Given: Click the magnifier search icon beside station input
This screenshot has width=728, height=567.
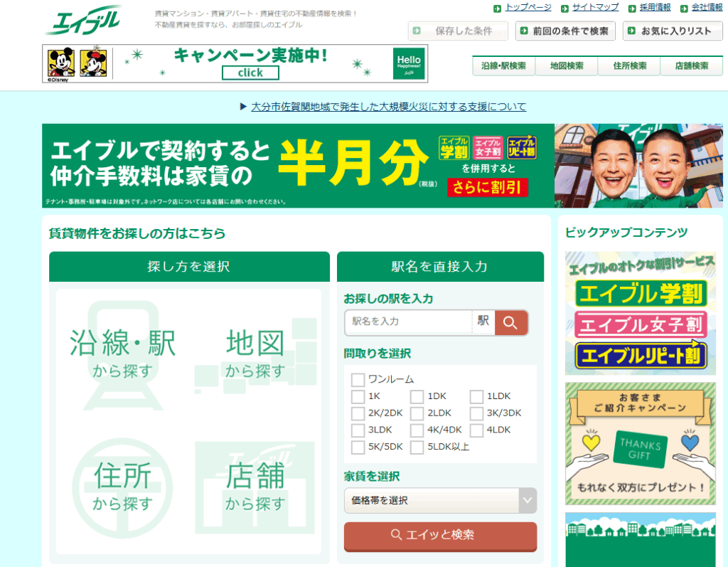Looking at the screenshot, I should (x=510, y=322).
